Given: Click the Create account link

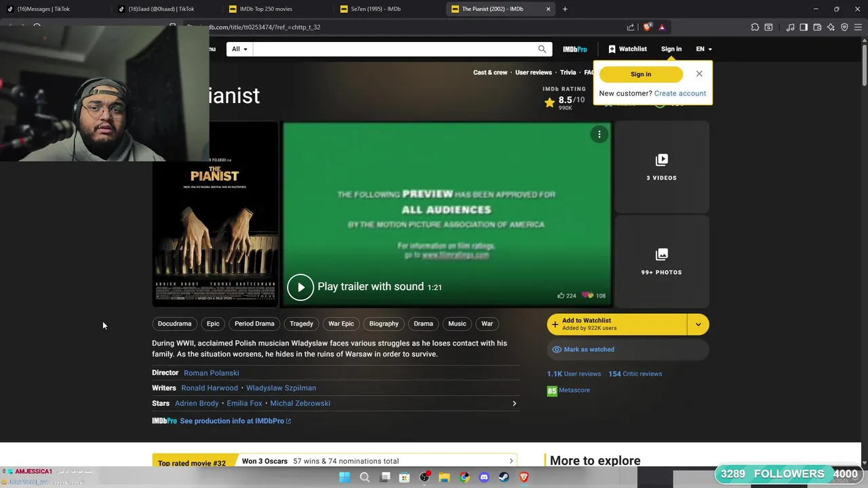Looking at the screenshot, I should tap(680, 94).
